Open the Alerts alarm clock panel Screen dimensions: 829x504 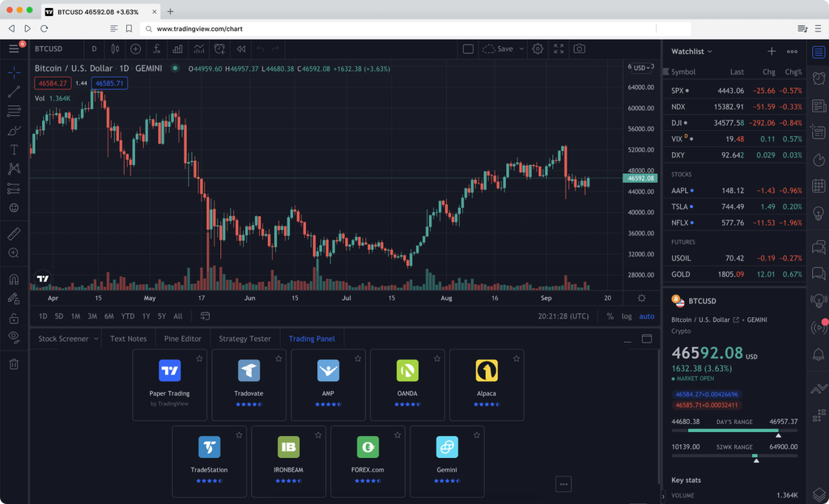coord(818,80)
